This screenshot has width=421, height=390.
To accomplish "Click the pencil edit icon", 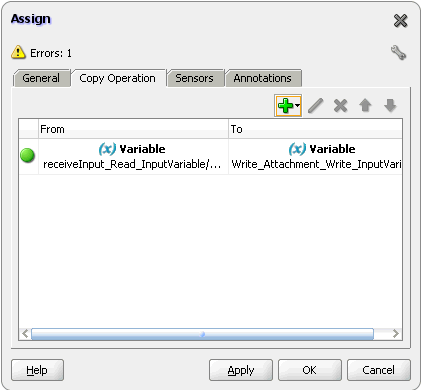I will pyautogui.click(x=315, y=106).
